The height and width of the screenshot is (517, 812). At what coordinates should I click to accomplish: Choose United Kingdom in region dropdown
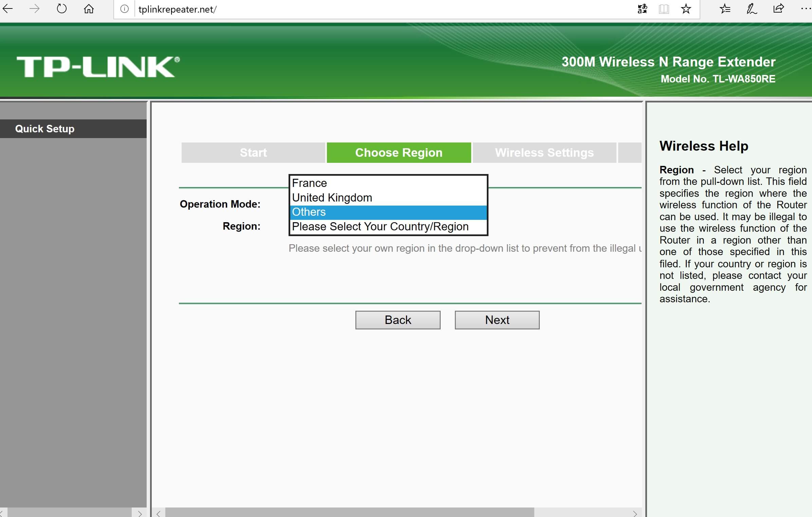click(x=388, y=198)
